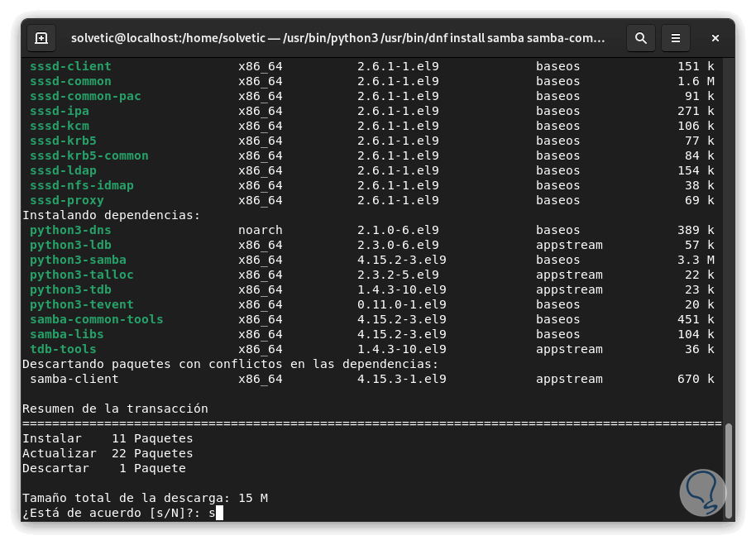
Task: Click version 2.3.2-5.el9 of python3-talloc
Action: (398, 275)
